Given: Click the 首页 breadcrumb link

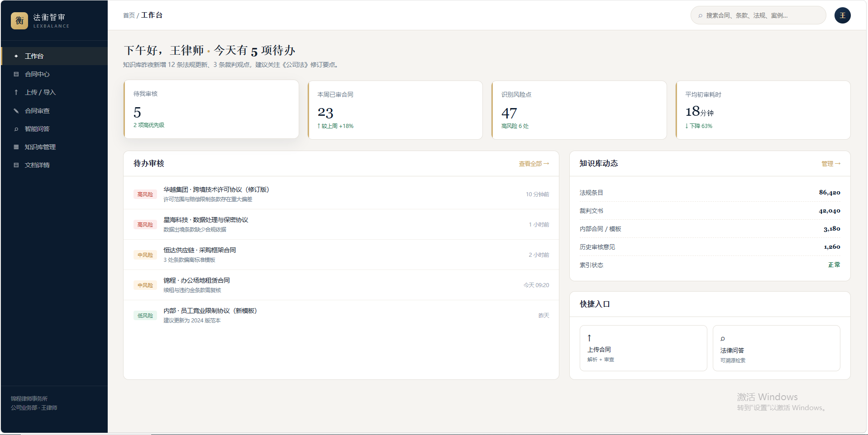Looking at the screenshot, I should (129, 15).
